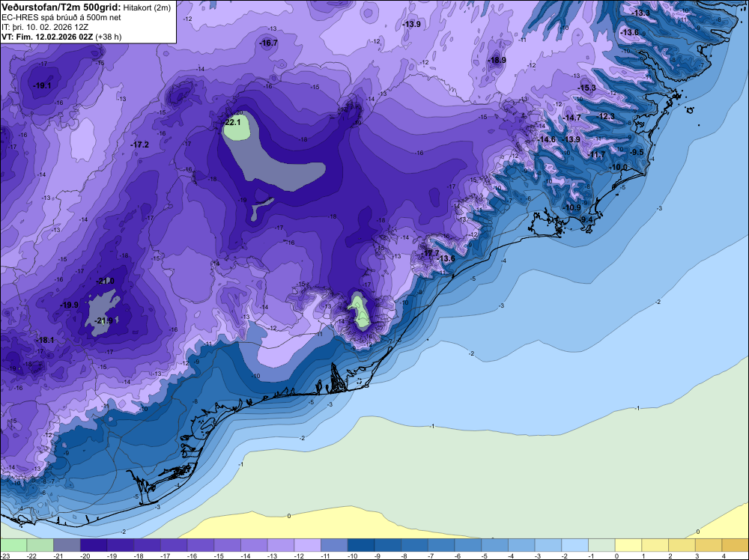The width and height of the screenshot is (749, 560).
Task: Click the -19.1 temperature value
Action: 42,86
